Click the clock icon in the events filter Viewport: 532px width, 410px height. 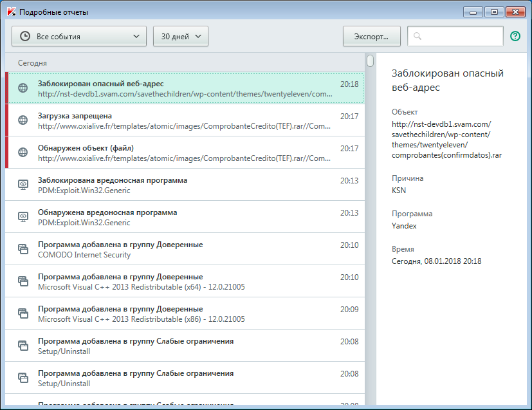tap(25, 37)
